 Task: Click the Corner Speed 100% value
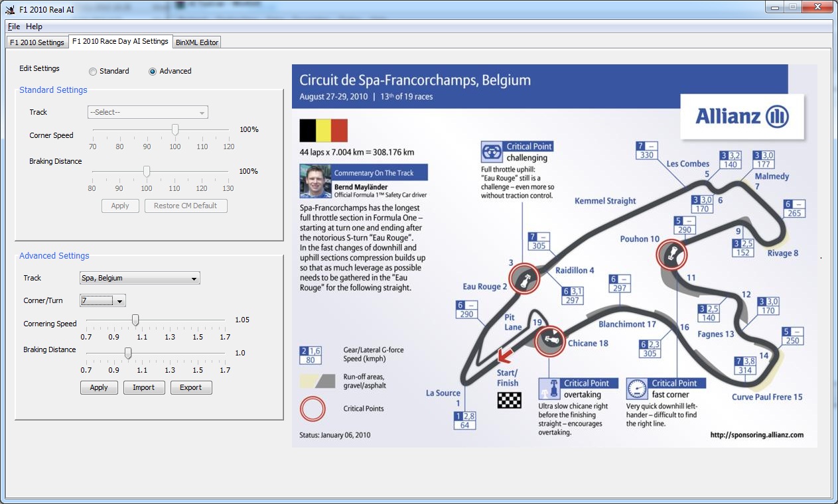[249, 129]
